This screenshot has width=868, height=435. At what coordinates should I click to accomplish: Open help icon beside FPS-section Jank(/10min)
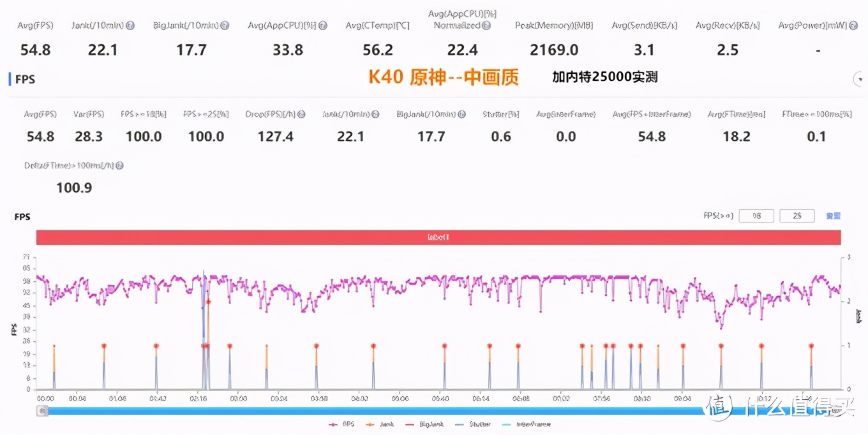pos(375,114)
